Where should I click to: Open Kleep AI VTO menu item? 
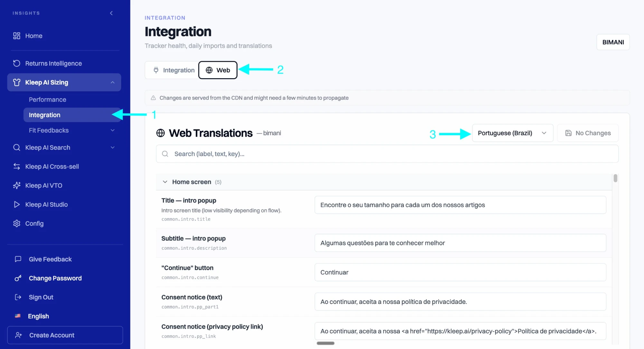[x=64, y=185]
